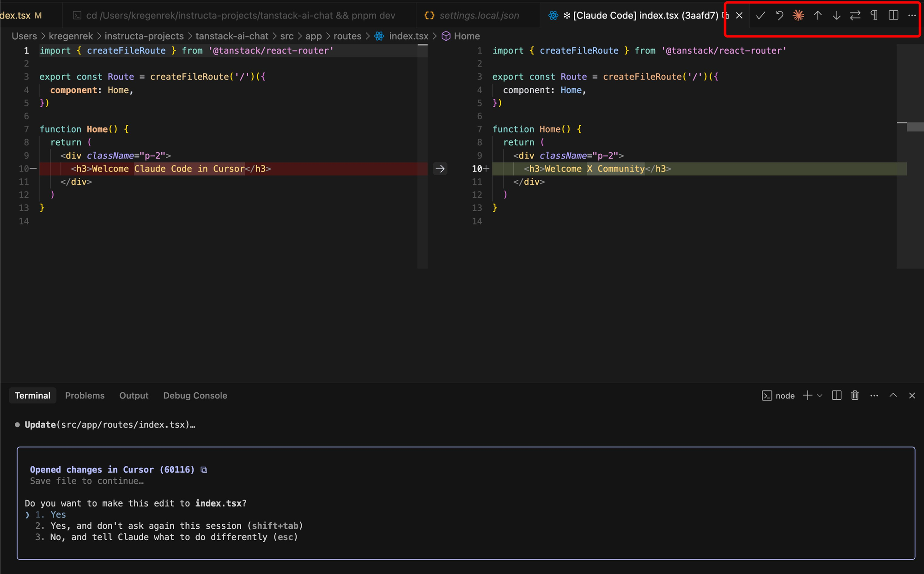Click breadcrumb segment app
This screenshot has width=924, height=574.
pyautogui.click(x=313, y=36)
